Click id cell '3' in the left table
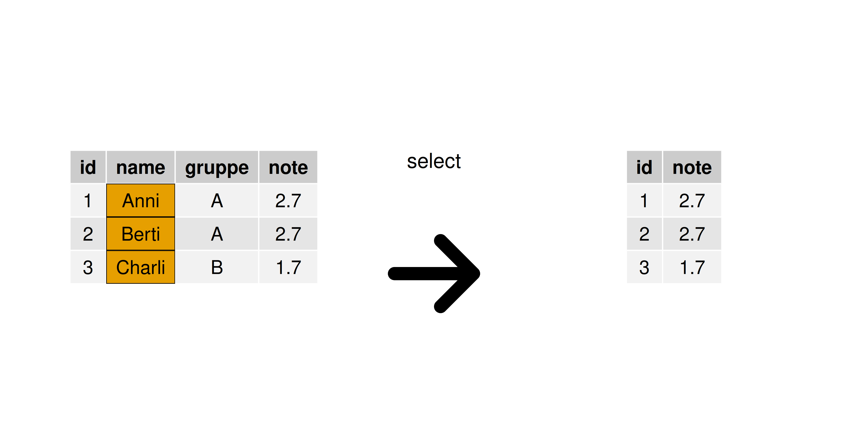This screenshot has height=434, width=868. coord(88,267)
